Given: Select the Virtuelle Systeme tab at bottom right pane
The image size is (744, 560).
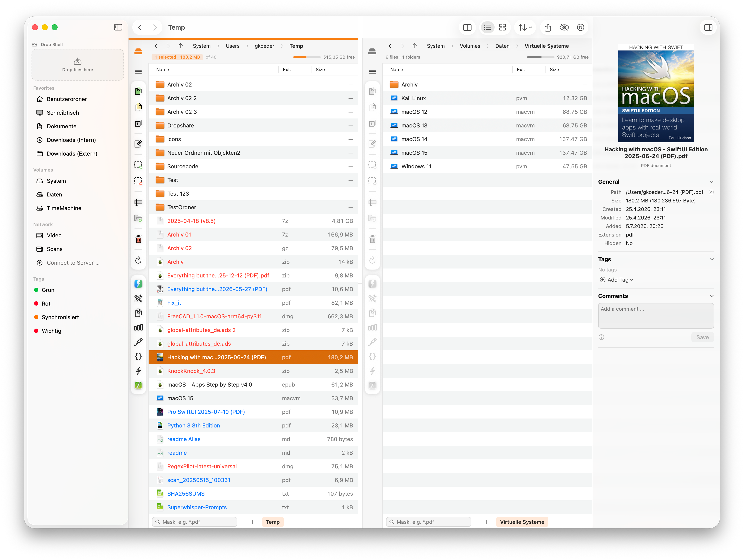Looking at the screenshot, I should click(x=522, y=522).
